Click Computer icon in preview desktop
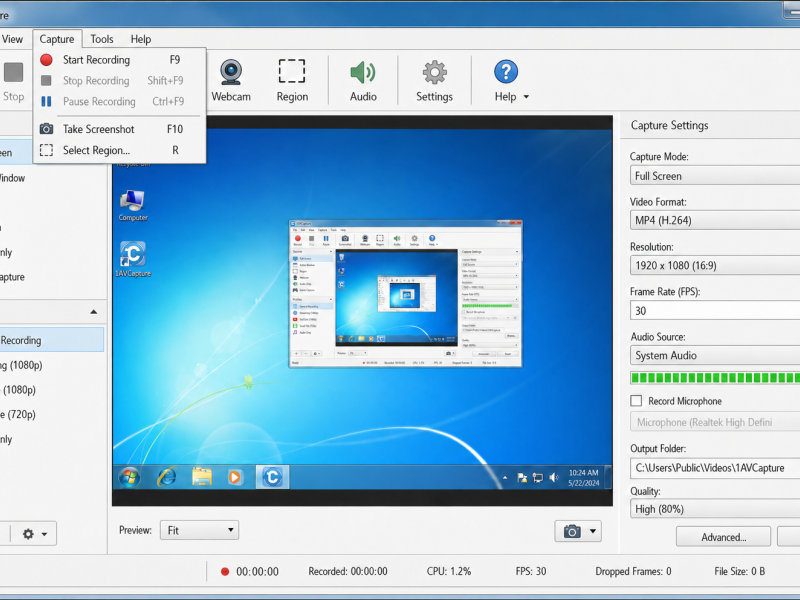The height and width of the screenshot is (600, 800). click(x=133, y=205)
